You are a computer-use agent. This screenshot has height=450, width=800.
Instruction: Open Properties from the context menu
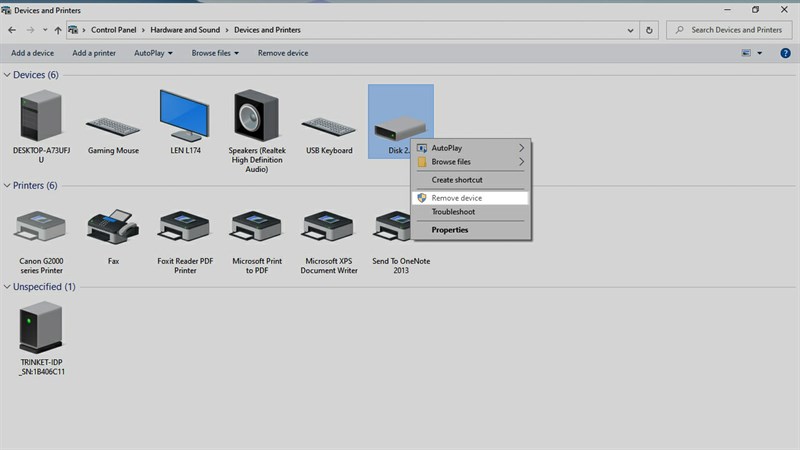tap(450, 230)
